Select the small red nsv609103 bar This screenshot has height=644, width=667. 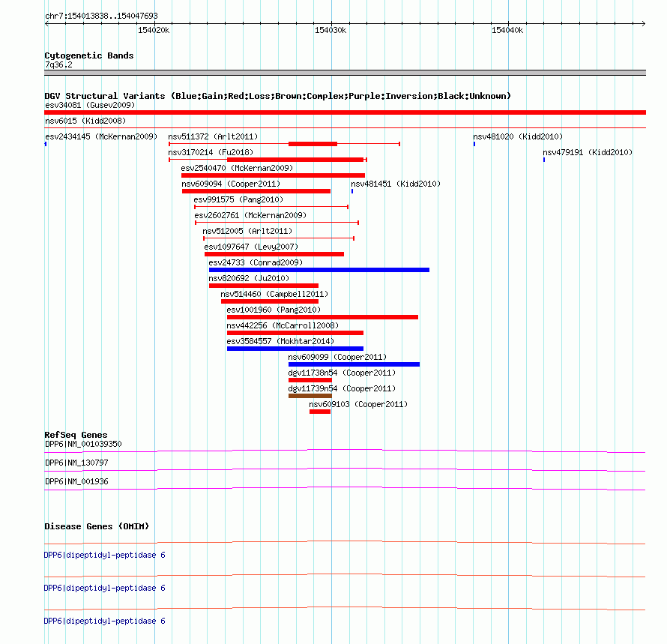(x=320, y=412)
